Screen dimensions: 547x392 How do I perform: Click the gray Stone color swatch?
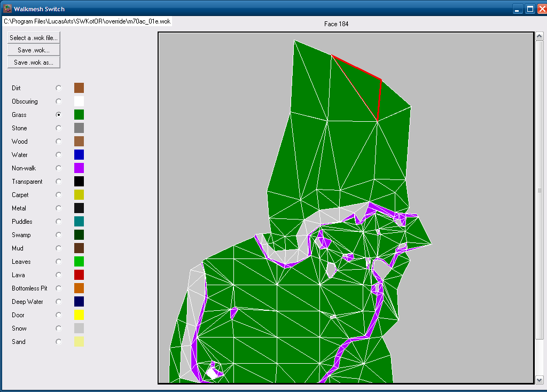79,128
